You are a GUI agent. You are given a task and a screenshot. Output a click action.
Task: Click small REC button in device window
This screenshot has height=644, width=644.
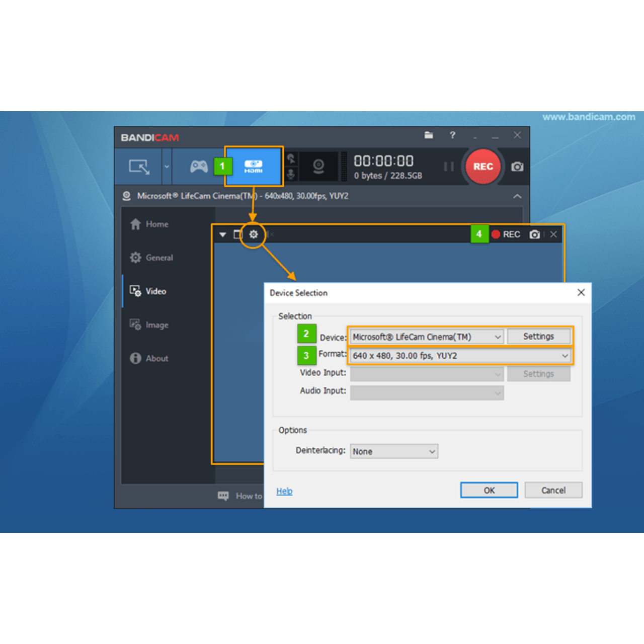(x=506, y=234)
